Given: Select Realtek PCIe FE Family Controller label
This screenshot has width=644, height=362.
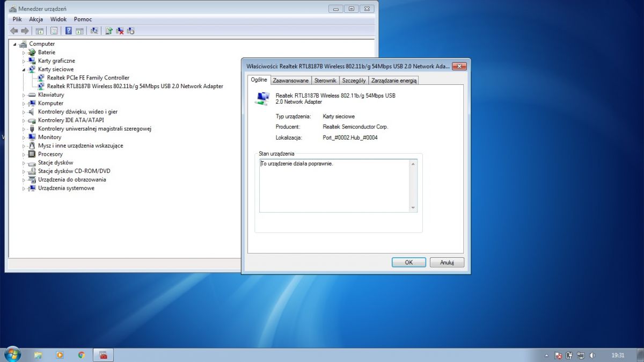Looking at the screenshot, I should pos(88,78).
